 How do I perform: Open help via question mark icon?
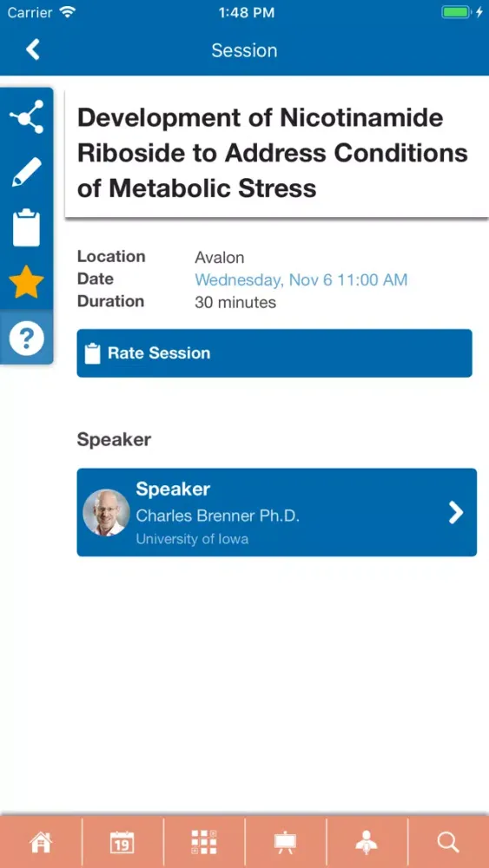[x=27, y=337]
